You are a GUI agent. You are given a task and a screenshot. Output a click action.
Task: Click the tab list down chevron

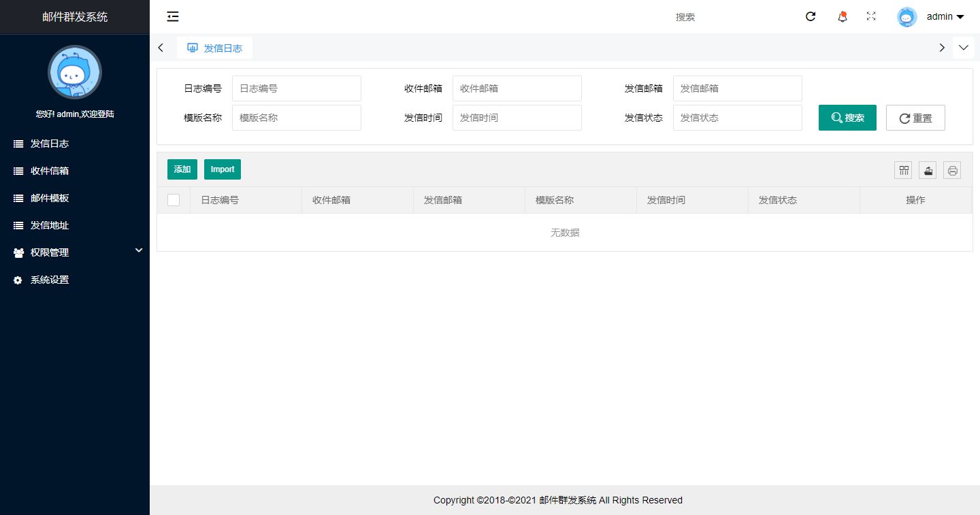coord(964,48)
